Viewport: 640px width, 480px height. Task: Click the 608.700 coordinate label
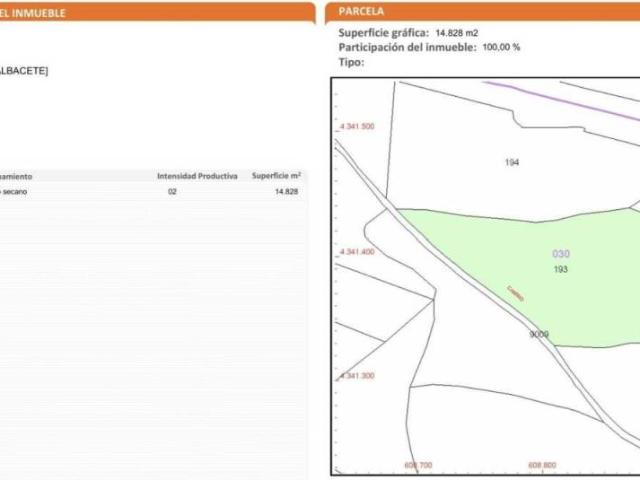pyautogui.click(x=418, y=465)
